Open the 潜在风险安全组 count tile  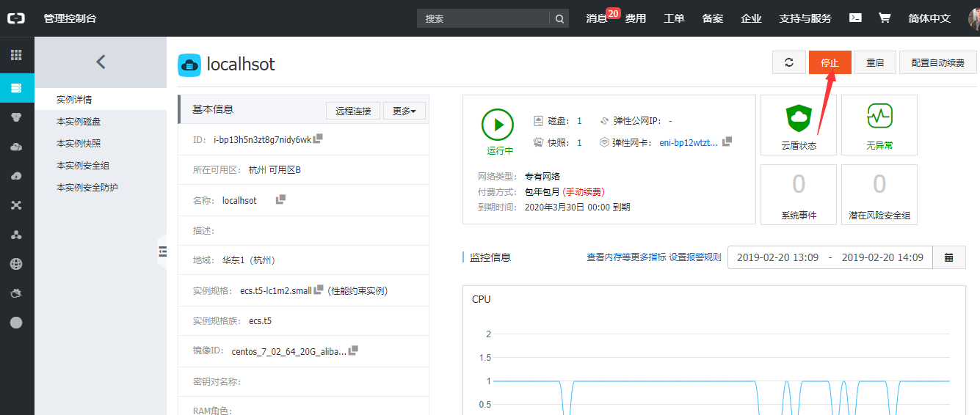click(879, 194)
